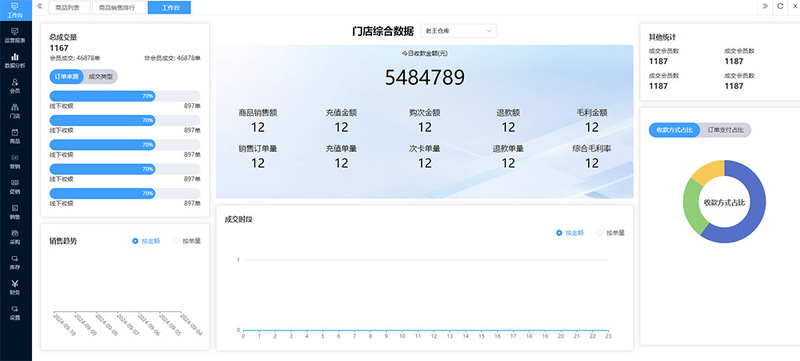Click the 退款额 label

click(x=508, y=113)
